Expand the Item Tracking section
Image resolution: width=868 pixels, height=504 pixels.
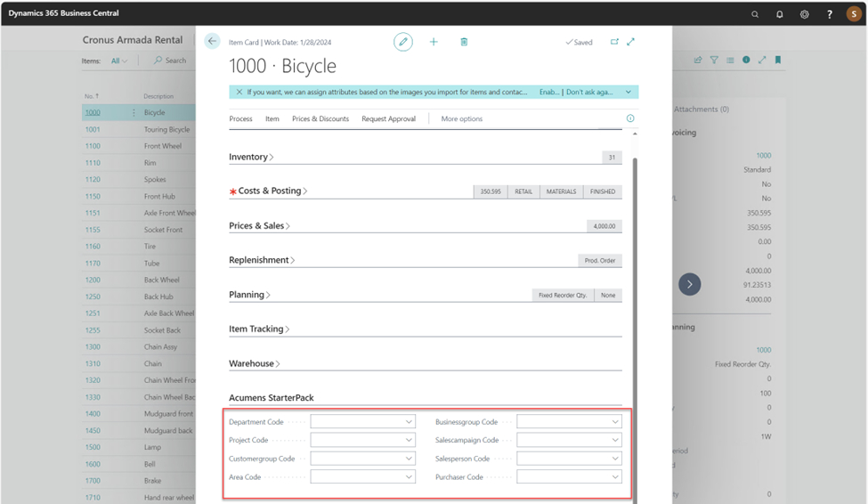[x=259, y=329]
